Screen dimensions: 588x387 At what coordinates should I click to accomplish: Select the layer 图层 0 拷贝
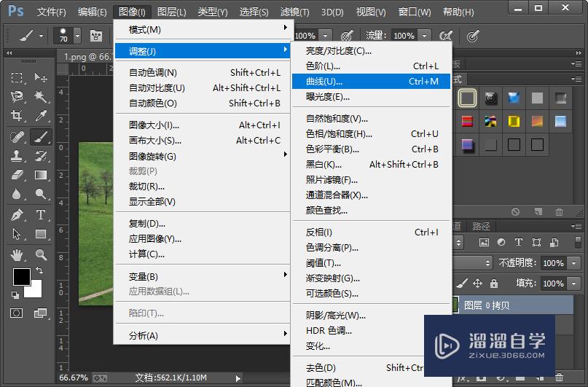point(513,305)
